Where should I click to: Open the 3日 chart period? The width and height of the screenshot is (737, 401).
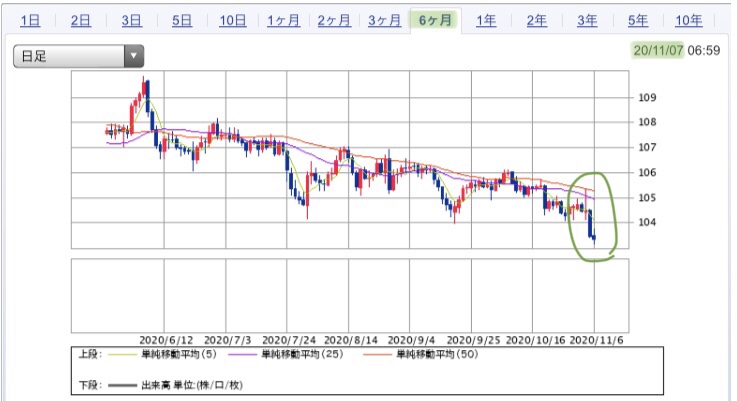click(x=131, y=21)
